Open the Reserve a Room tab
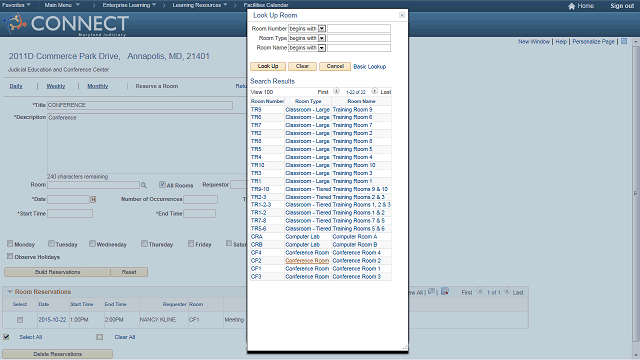Screen dimensions: 640x360 (x=157, y=86)
